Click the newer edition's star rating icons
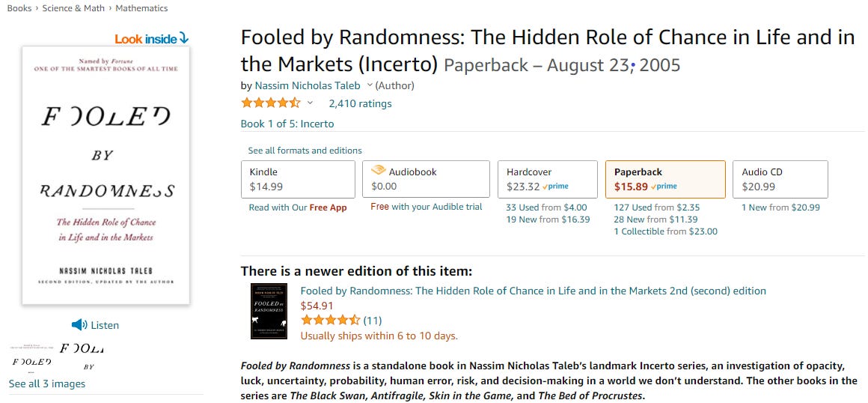The image size is (868, 403). pyautogui.click(x=331, y=320)
